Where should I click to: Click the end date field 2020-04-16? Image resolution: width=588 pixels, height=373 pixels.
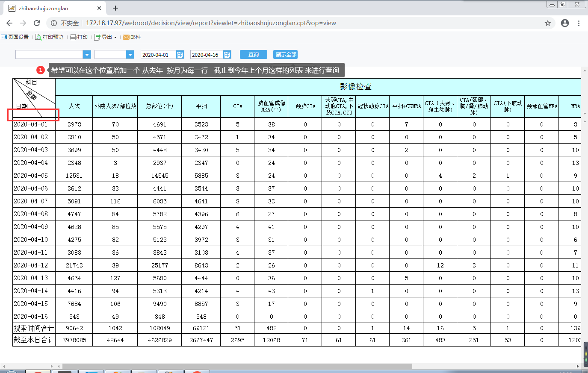tap(207, 55)
